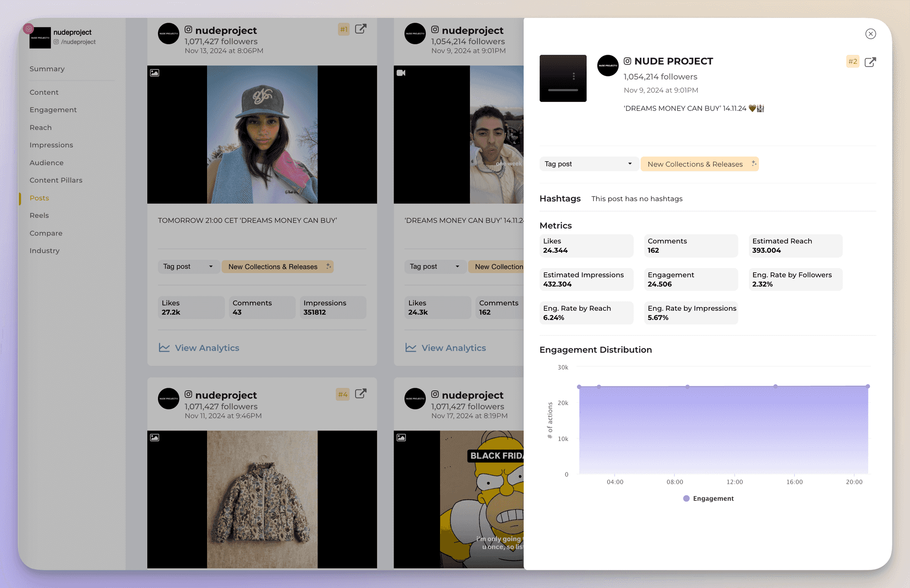
Task: Click avatar of Nov 9 post card
Action: [415, 34]
